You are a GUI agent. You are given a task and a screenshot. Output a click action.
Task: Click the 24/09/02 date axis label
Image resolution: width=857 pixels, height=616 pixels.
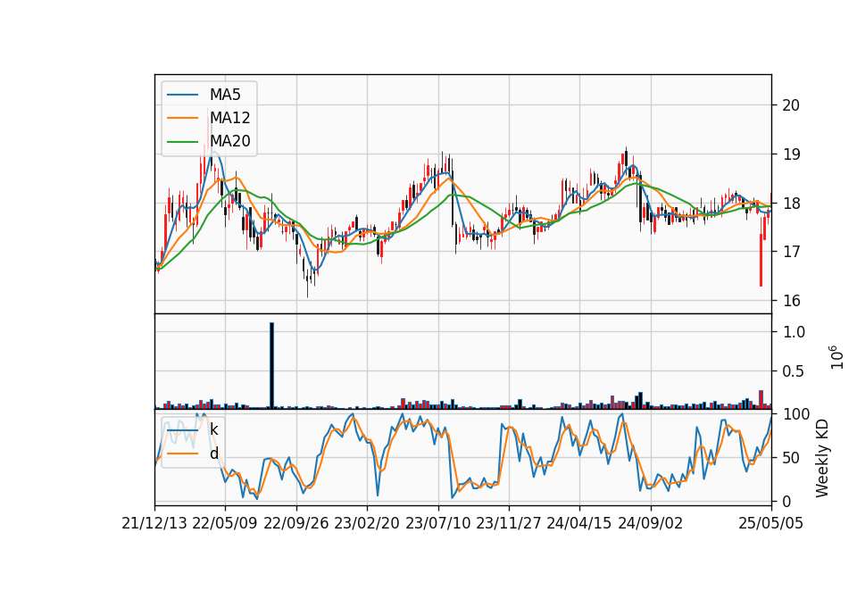(651, 523)
